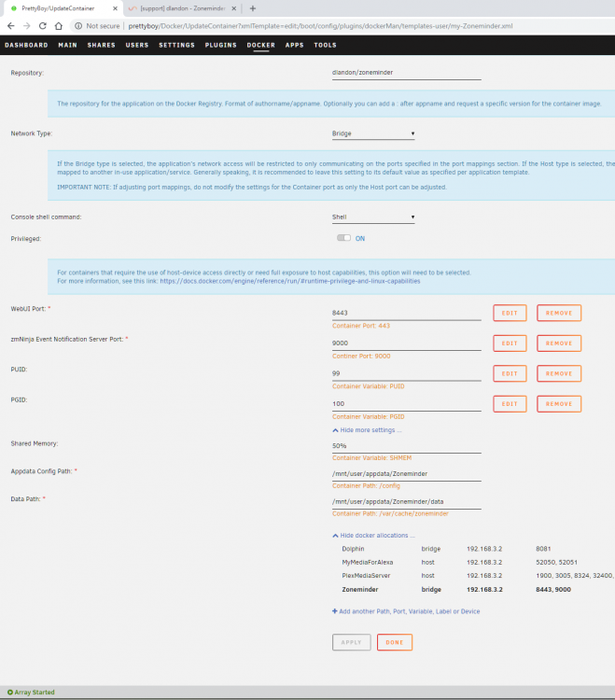Close the dlandon Zoneminder support tab

pyautogui.click(x=233, y=8)
